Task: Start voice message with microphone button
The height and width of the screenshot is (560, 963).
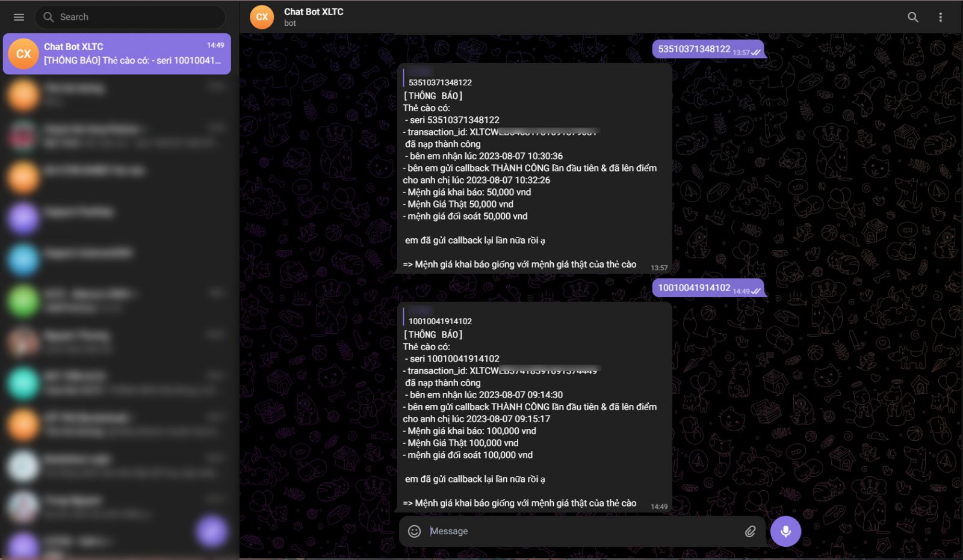Action: 785,531
